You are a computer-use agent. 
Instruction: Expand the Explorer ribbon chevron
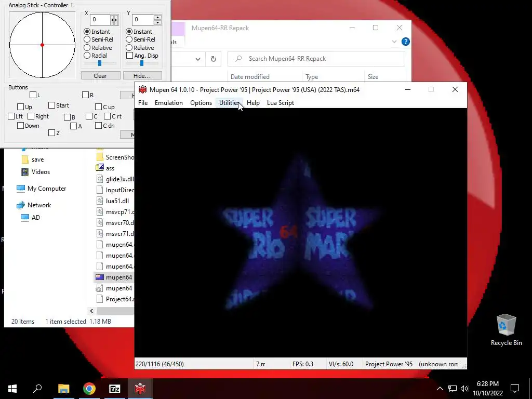[x=394, y=42]
